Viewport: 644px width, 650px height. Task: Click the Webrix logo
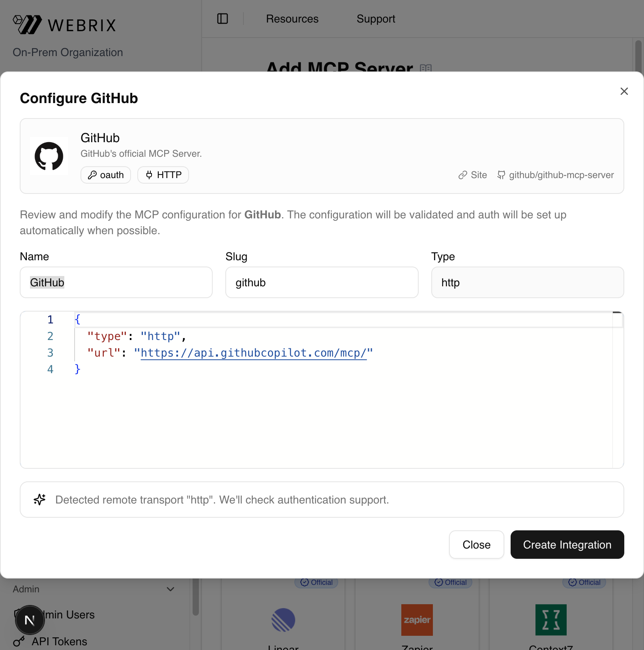coord(64,25)
